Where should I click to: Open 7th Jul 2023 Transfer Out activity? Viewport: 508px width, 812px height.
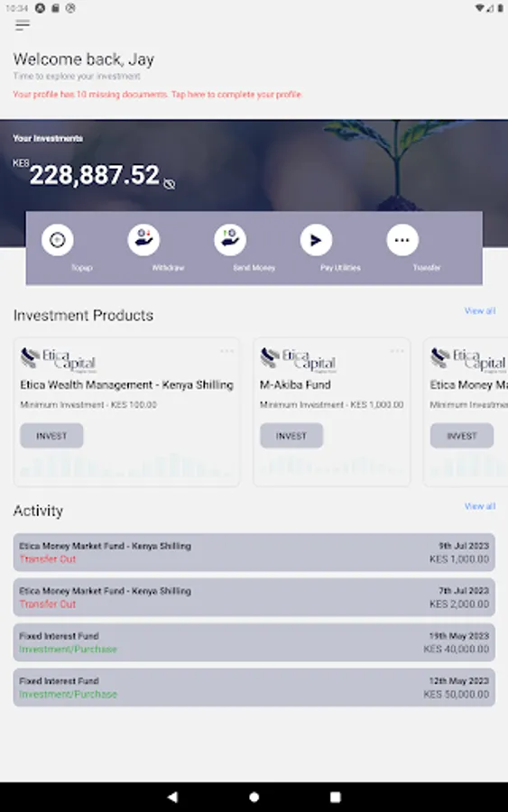pyautogui.click(x=254, y=597)
